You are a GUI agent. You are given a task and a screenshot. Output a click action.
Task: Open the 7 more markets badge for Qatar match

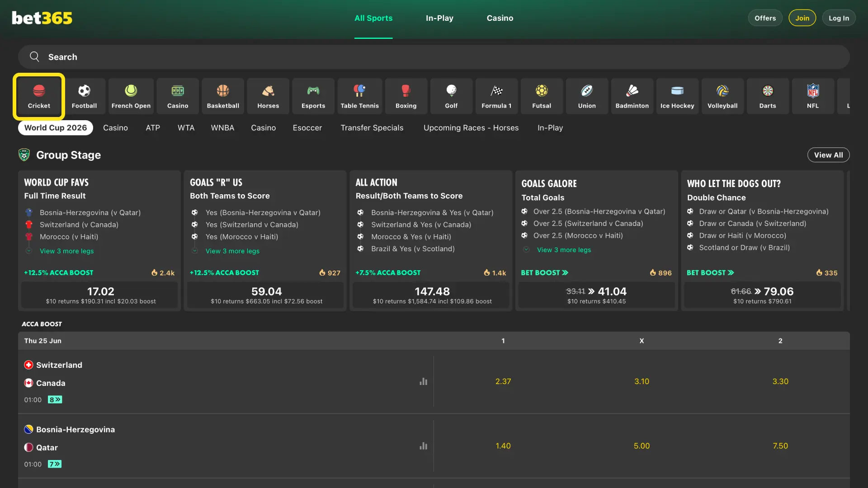[x=55, y=464]
